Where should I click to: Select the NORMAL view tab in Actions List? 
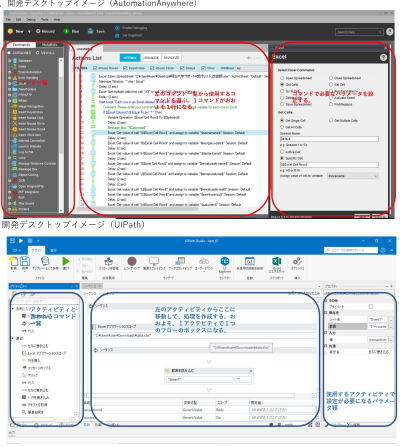click(x=130, y=58)
